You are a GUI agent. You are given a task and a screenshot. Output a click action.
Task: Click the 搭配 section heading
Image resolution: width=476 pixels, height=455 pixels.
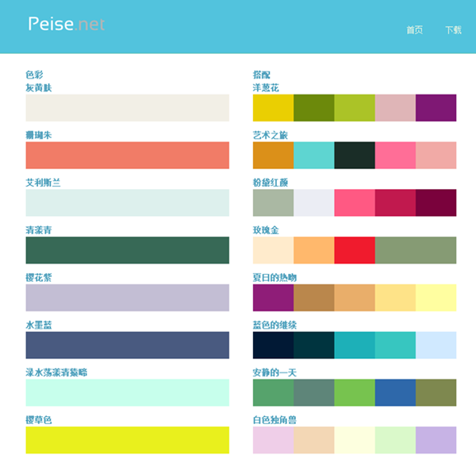tap(261, 75)
